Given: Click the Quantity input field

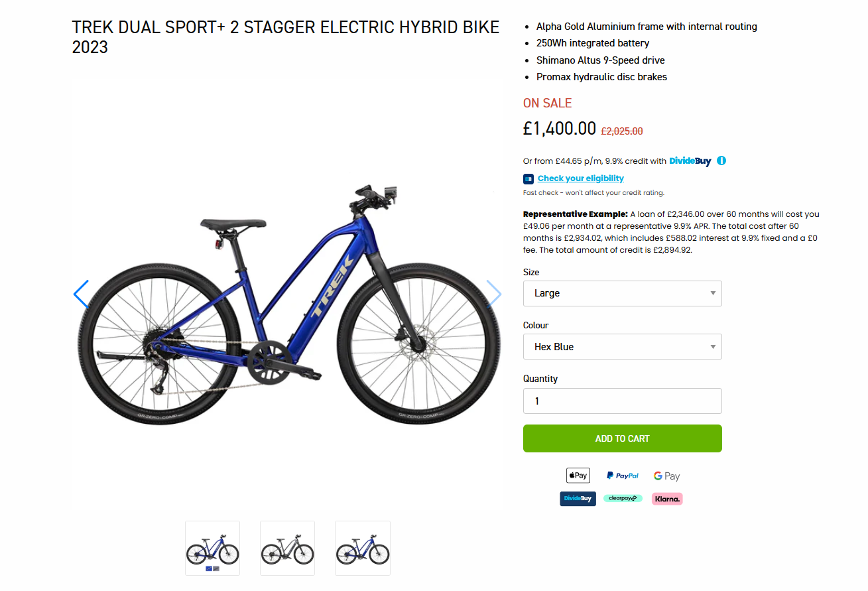Looking at the screenshot, I should click(x=622, y=401).
